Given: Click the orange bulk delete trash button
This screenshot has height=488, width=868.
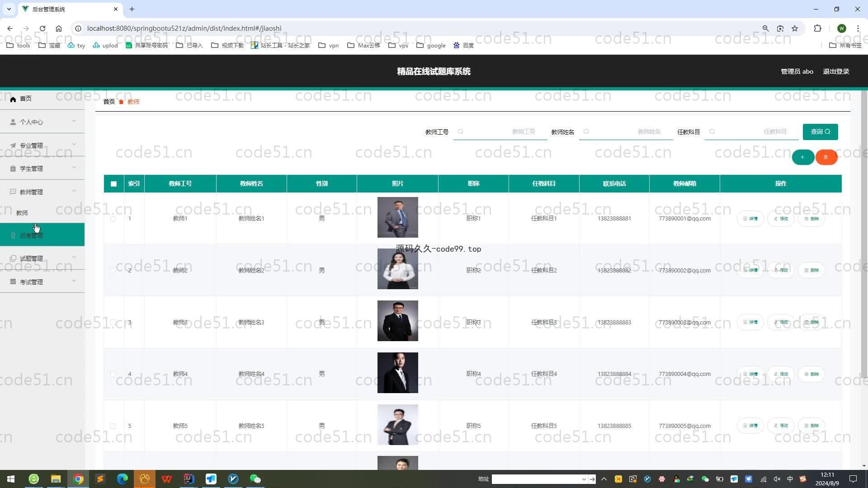Looking at the screenshot, I should click(826, 157).
